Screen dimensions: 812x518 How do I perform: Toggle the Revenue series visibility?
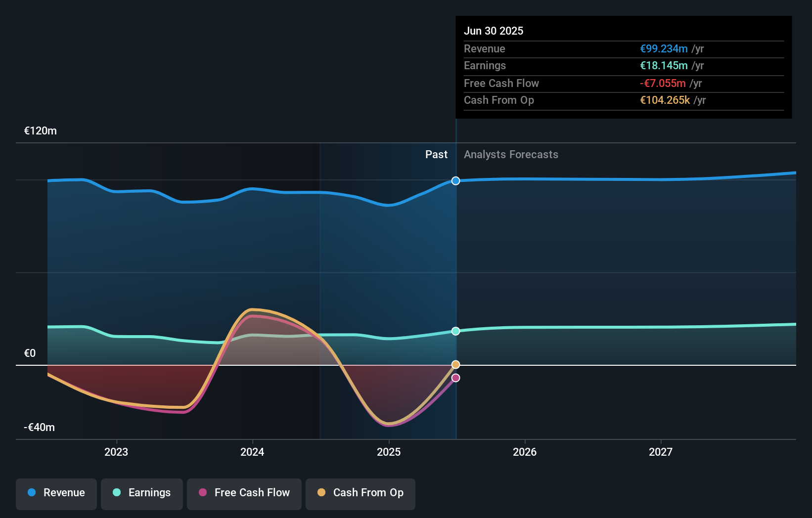[x=56, y=493]
